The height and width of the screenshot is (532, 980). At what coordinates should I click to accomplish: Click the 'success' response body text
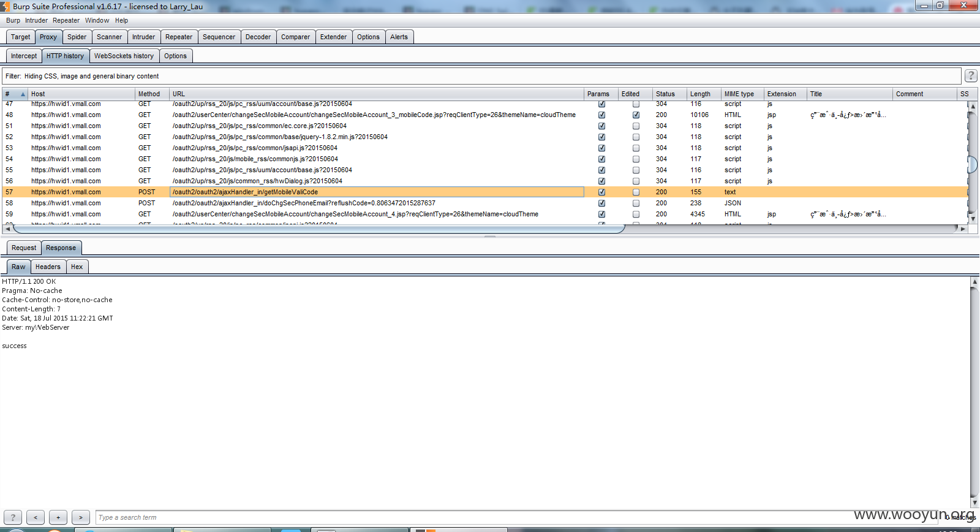[x=14, y=346]
